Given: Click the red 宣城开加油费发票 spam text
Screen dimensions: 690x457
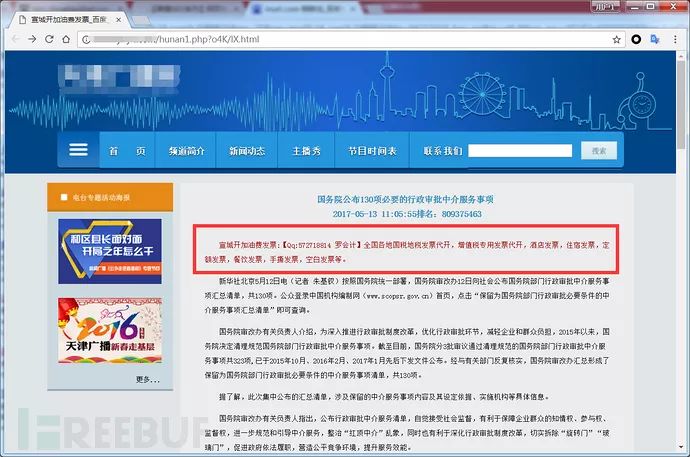Looking at the screenshot, I should pyautogui.click(x=407, y=252).
